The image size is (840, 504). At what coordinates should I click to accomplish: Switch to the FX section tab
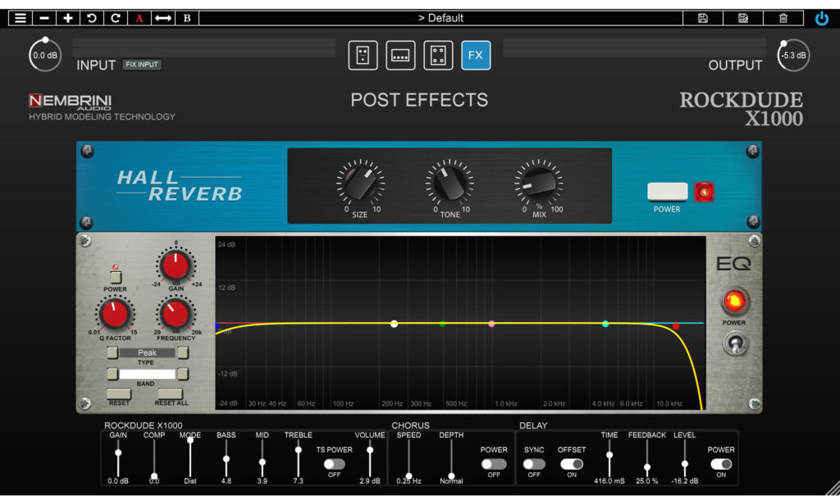click(476, 55)
